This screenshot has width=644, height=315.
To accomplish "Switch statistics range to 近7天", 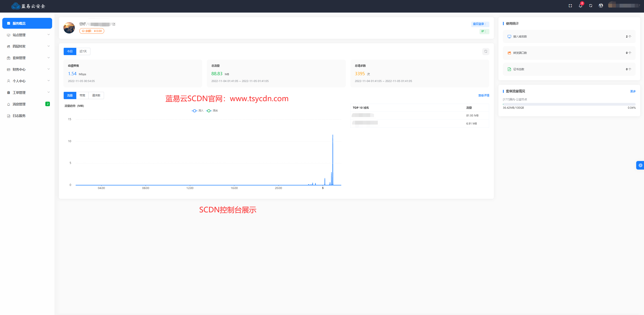I will [83, 51].
